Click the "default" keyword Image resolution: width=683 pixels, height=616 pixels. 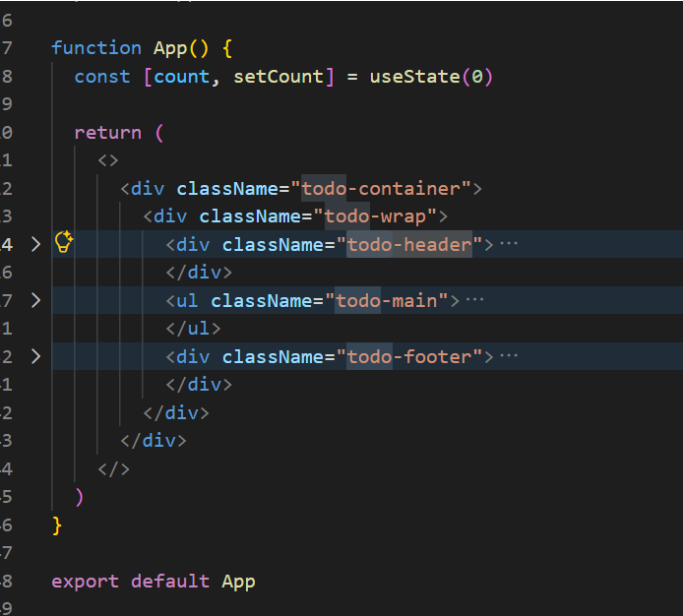click(170, 582)
